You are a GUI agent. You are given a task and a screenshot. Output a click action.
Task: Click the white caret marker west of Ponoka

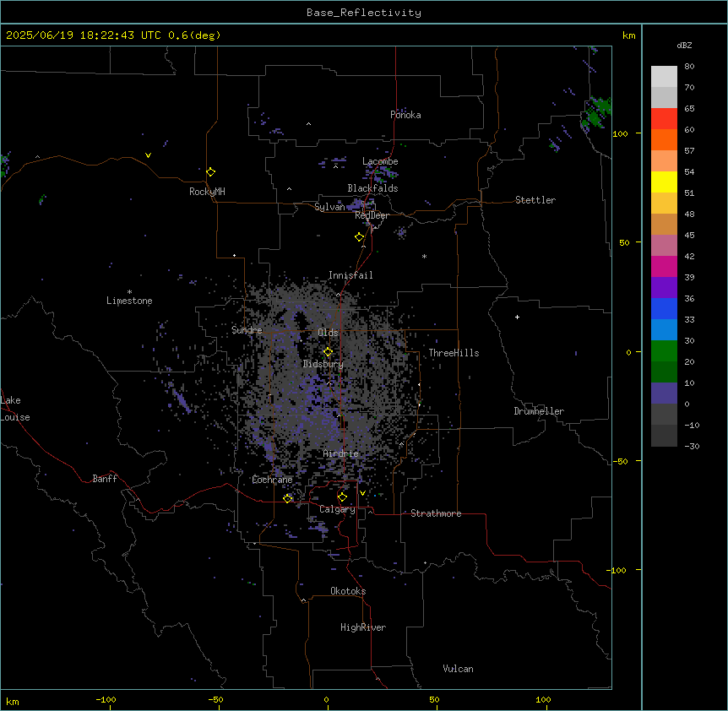(x=309, y=124)
